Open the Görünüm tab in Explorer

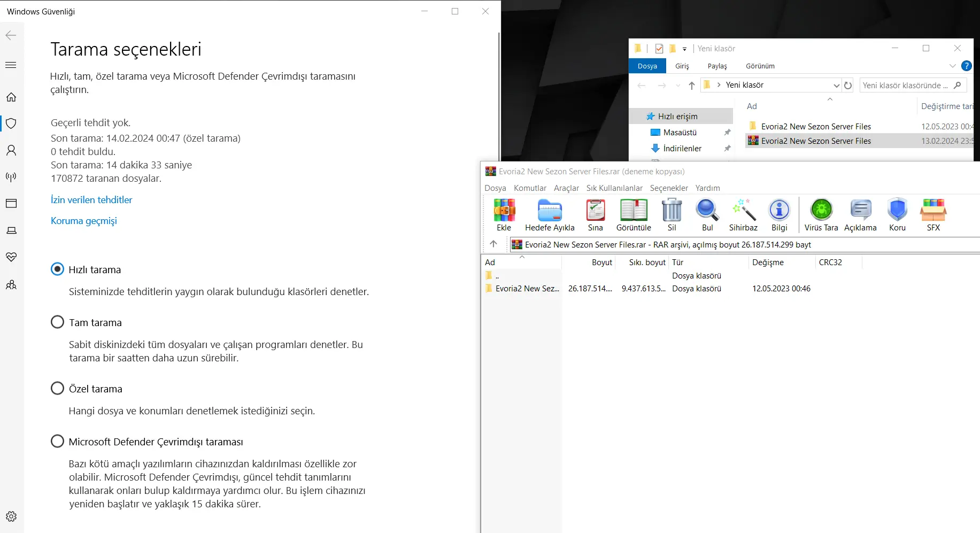760,66
